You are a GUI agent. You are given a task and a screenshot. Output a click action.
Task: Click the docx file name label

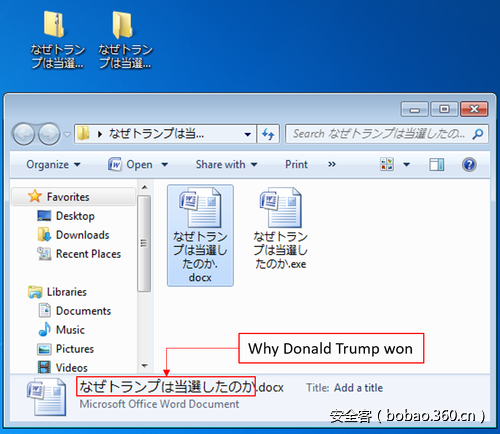[200, 257]
